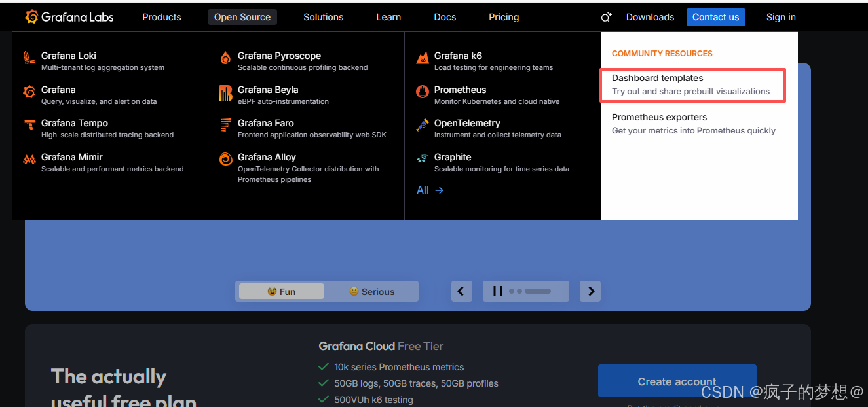The image size is (868, 407).
Task: Click '10k series Prometheus metrics' line
Action: tap(399, 367)
